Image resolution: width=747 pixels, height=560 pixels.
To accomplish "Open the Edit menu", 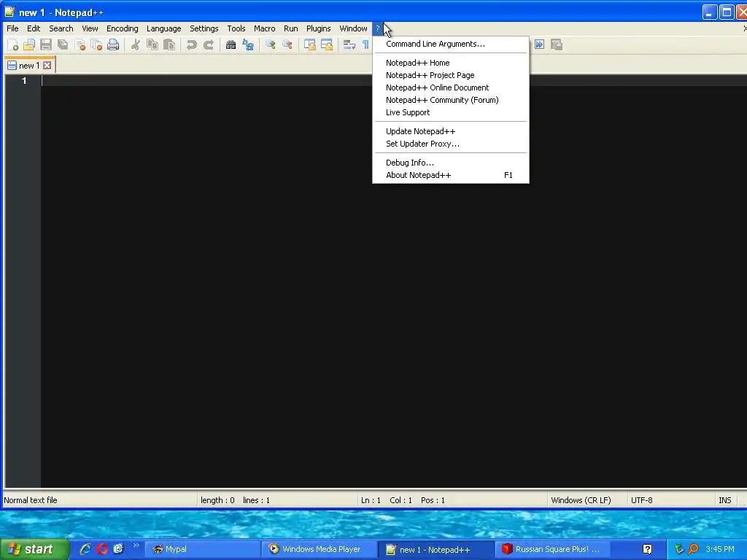I will (34, 28).
